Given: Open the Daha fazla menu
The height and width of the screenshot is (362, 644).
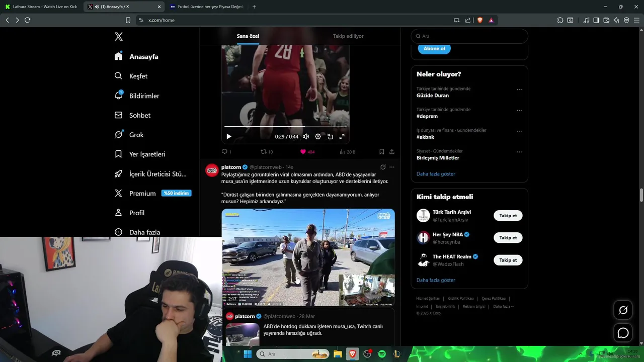Looking at the screenshot, I should coord(137,232).
